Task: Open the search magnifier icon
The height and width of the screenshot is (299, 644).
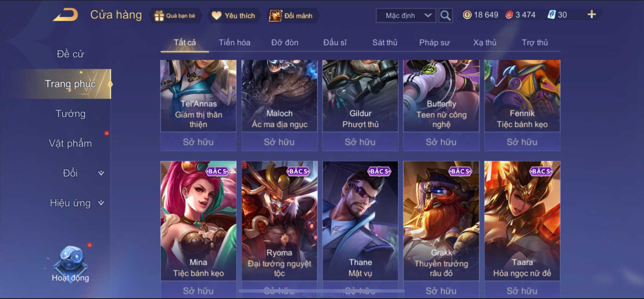Action: point(445,16)
